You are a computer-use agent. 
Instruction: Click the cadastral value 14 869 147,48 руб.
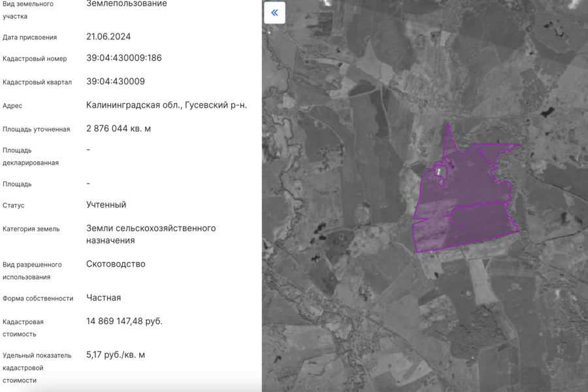coord(125,321)
